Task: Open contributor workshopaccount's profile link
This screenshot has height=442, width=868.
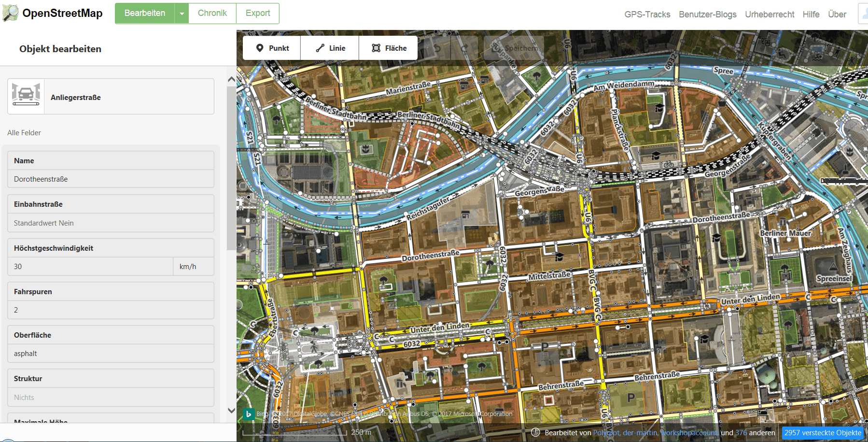Action: click(689, 433)
